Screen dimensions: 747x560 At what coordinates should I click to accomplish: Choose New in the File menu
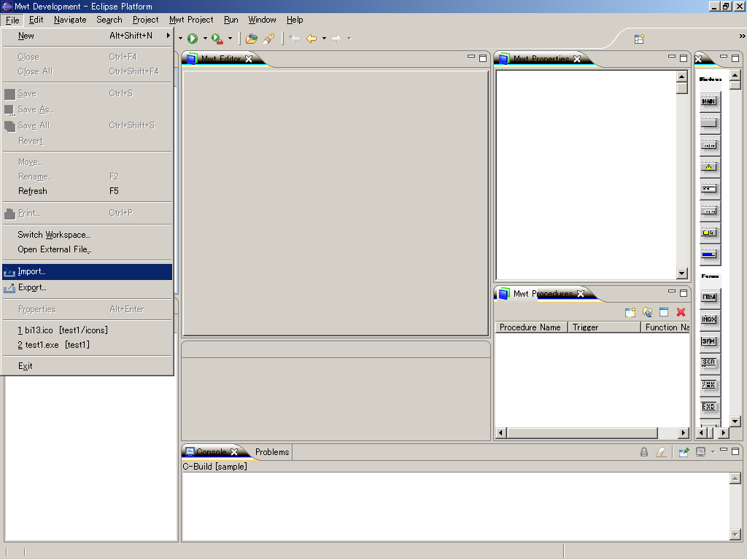coord(88,36)
